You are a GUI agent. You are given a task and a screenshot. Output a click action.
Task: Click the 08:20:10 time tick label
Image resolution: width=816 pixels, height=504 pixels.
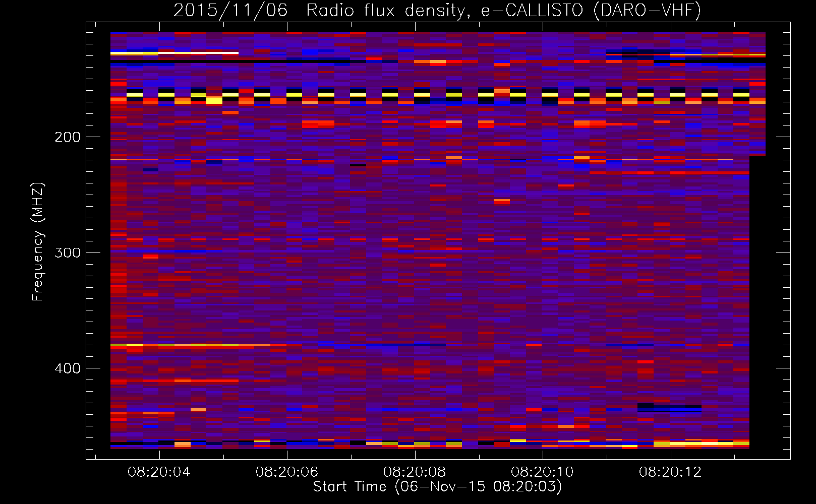tap(543, 472)
